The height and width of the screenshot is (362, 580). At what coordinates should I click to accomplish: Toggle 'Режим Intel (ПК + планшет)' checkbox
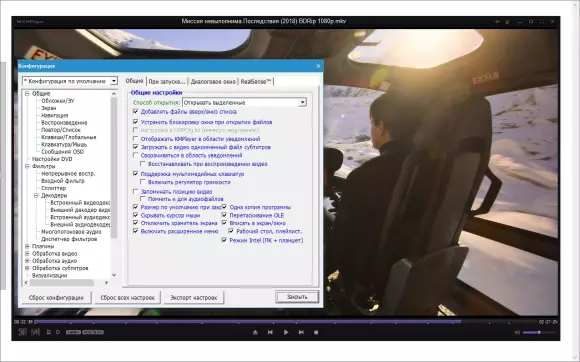pos(224,240)
